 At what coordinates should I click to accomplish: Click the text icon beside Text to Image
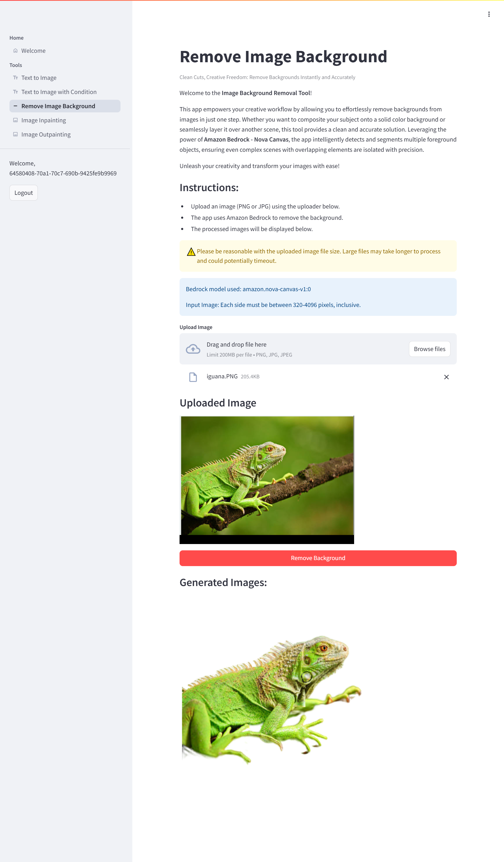(x=15, y=78)
